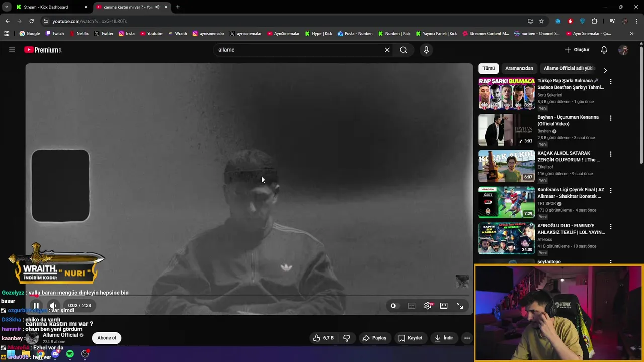Like the video showing 6,7 B
This screenshot has width=644, height=362.
(x=324, y=338)
